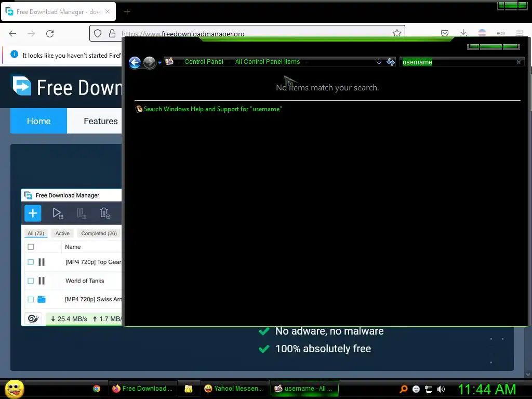Close the Free Download Manager tab
Image resolution: width=532 pixels, height=399 pixels.
108,11
